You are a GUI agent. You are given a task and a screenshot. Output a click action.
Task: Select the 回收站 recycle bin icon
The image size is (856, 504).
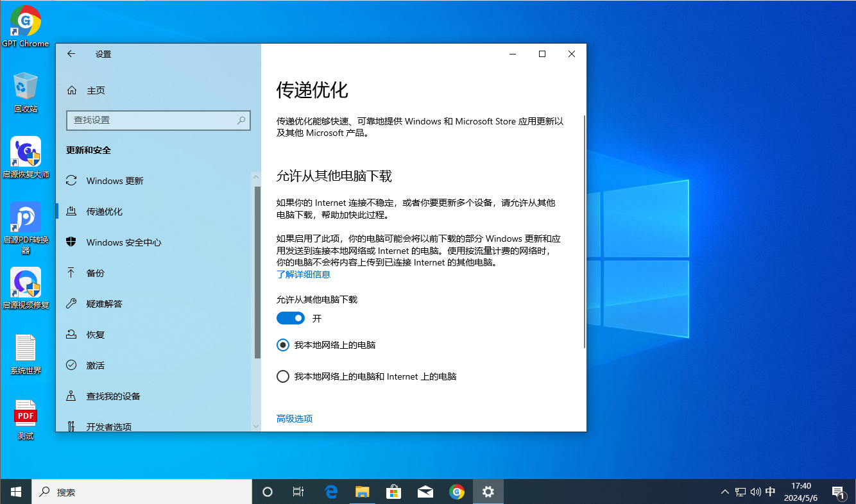point(26,93)
